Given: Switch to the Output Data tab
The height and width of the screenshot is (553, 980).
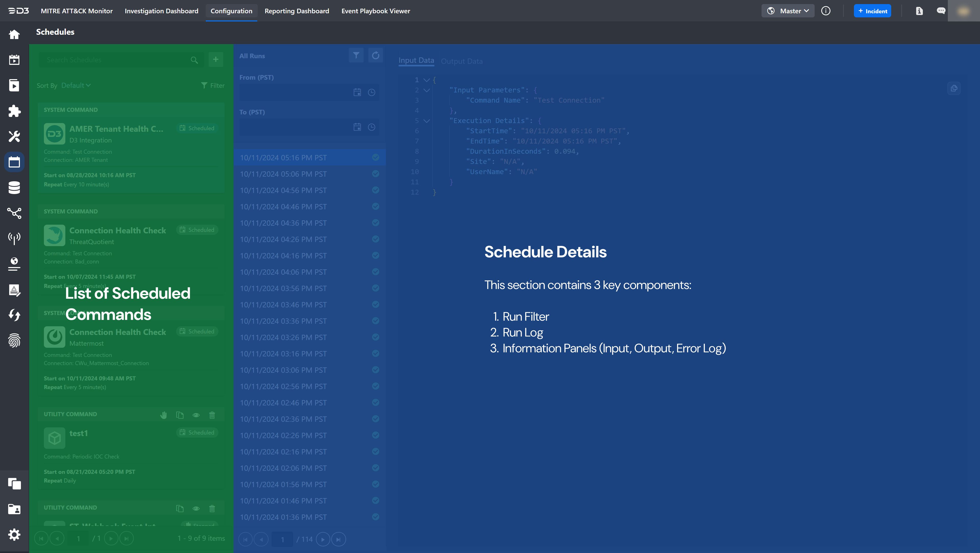Looking at the screenshot, I should pyautogui.click(x=461, y=61).
